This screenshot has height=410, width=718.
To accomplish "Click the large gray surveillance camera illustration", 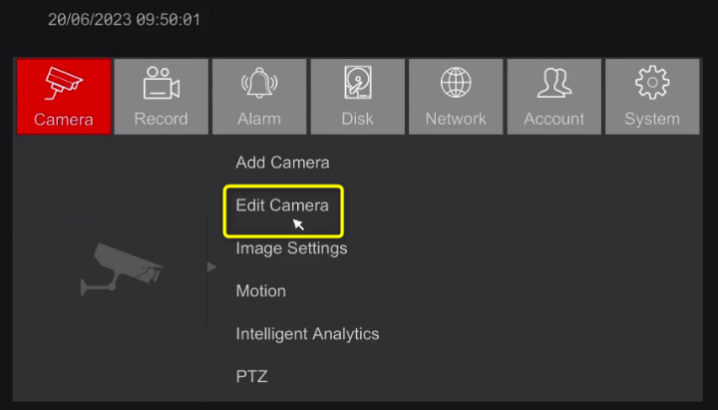I will [122, 268].
